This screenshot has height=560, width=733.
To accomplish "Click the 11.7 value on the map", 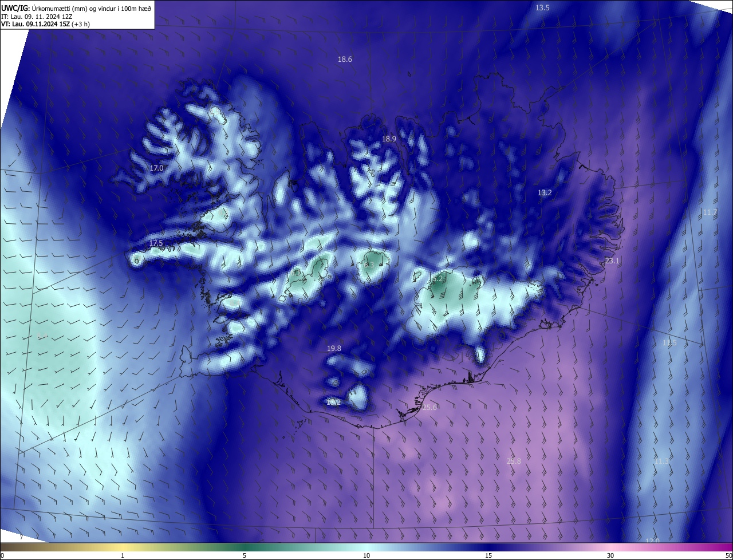I will point(710,212).
